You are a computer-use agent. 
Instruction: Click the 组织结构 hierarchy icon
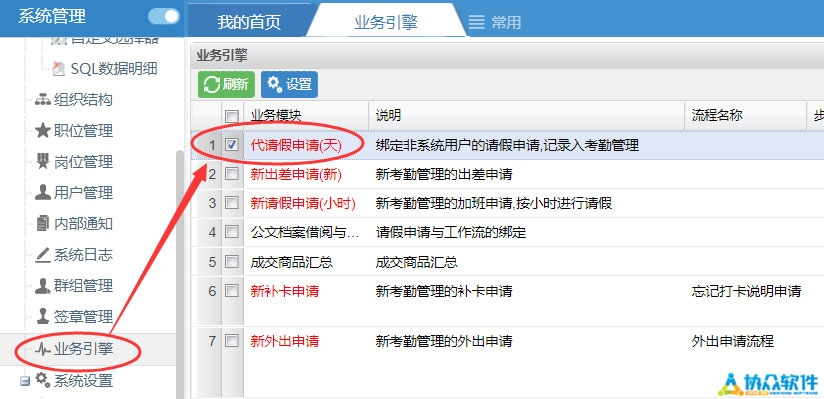click(43, 99)
